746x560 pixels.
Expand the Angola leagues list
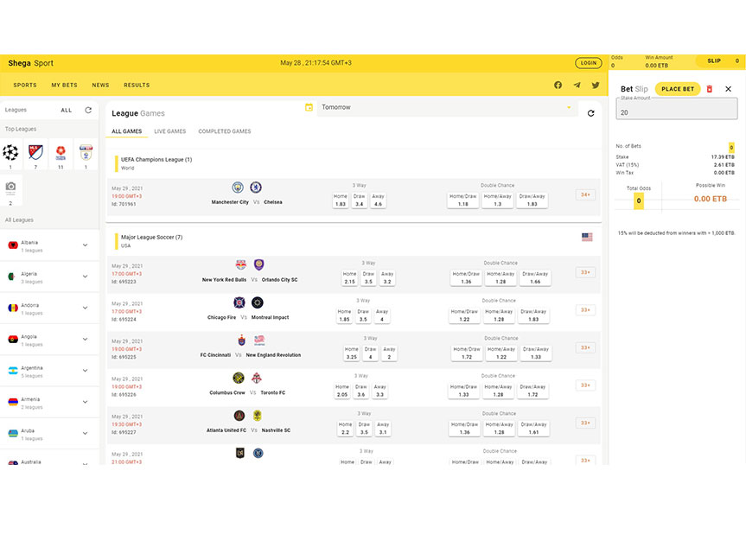click(x=86, y=340)
